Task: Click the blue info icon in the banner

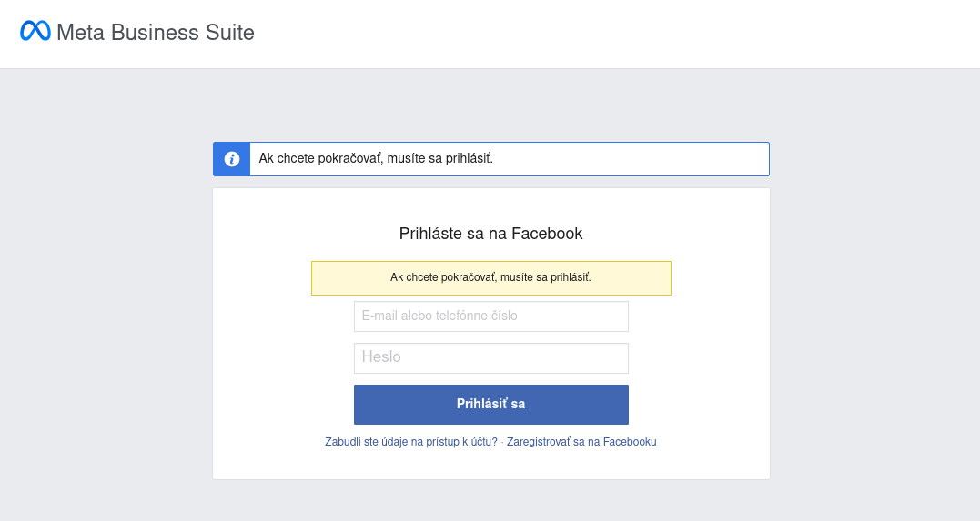Action: click(x=232, y=159)
